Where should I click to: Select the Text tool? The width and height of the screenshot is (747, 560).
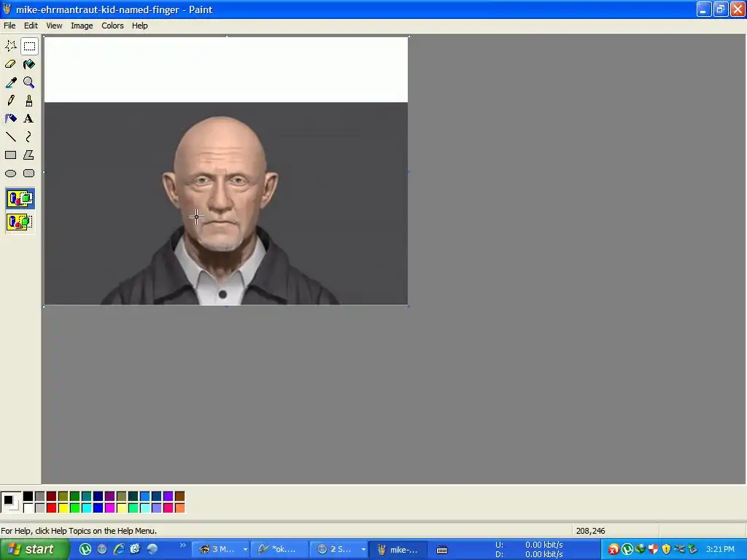pos(29,119)
